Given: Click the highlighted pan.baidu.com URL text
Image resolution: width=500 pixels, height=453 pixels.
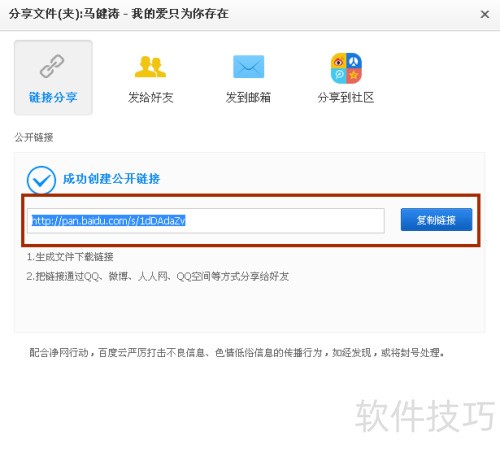Looking at the screenshot, I should pos(108,221).
